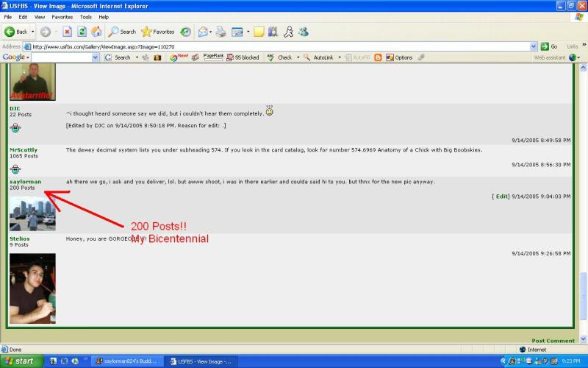Open the Web assistant globe icon

click(573, 57)
